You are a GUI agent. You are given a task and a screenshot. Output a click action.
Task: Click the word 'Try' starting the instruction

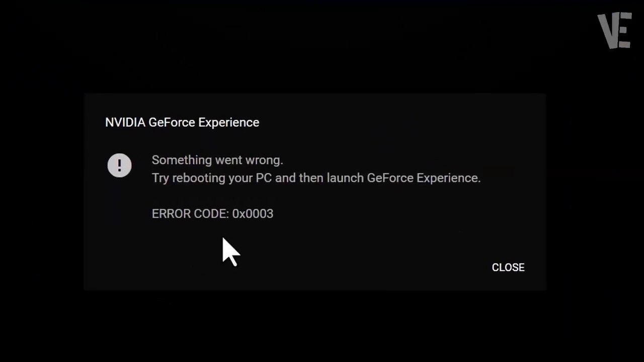[160, 178]
